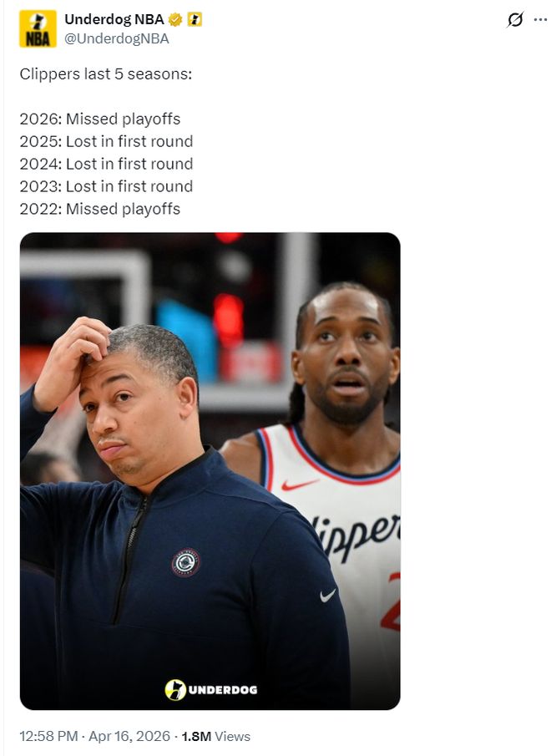Click the Underdog logo watermark in photo
This screenshot has height=756, width=551.
(211, 689)
